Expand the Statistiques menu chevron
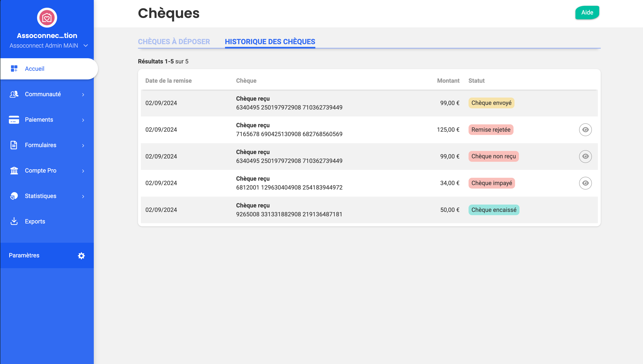643x364 pixels. coord(83,196)
